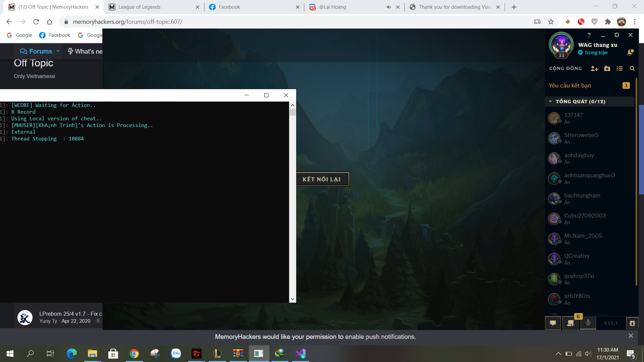The image size is (644, 362).
Task: Select friend Cubu27092003
Action: tap(589, 219)
